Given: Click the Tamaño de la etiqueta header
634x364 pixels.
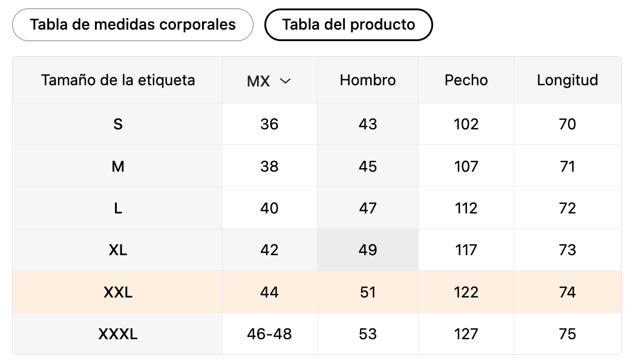Looking at the screenshot, I should 118,80.
